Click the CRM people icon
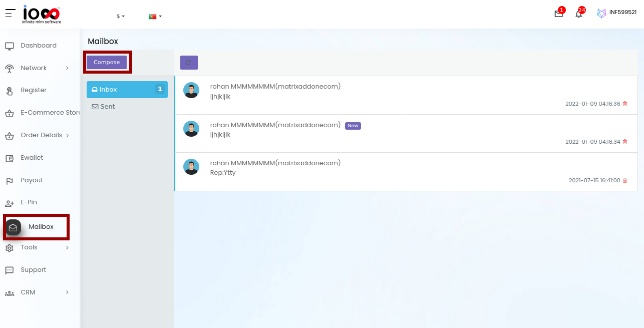Image resolution: width=644 pixels, height=328 pixels. pos(10,293)
